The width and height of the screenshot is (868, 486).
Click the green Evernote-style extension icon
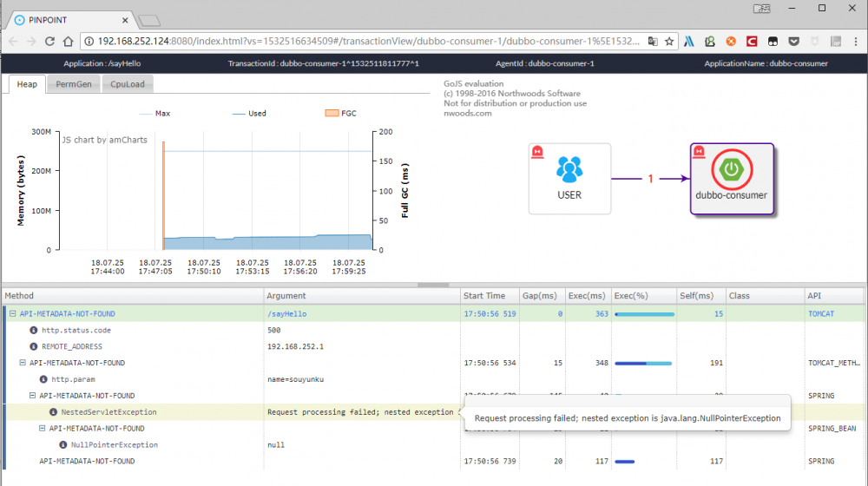[x=710, y=41]
